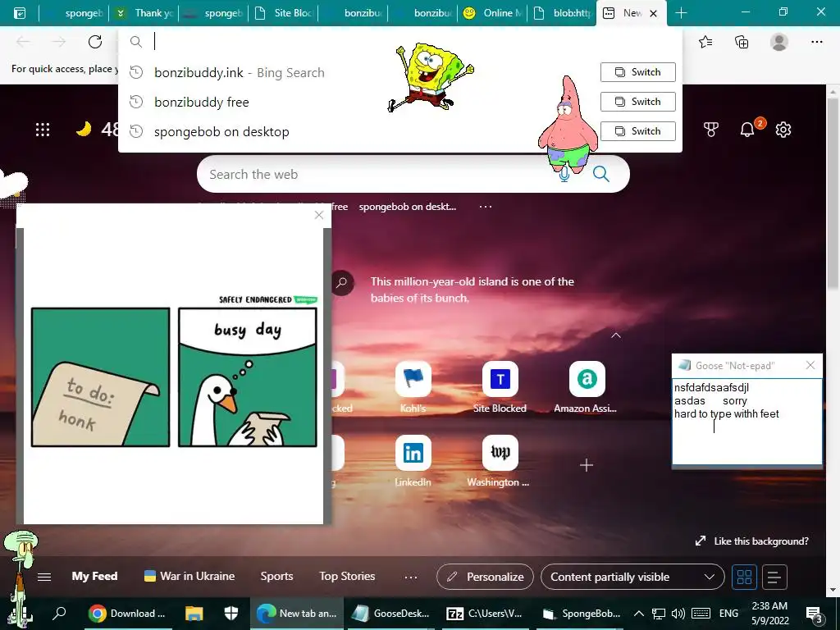Open the 7-Zip taskbar window
The width and height of the screenshot is (840, 630).
485,614
